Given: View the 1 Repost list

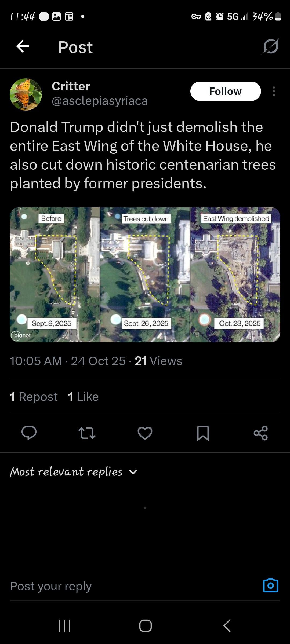Looking at the screenshot, I should pos(34,397).
